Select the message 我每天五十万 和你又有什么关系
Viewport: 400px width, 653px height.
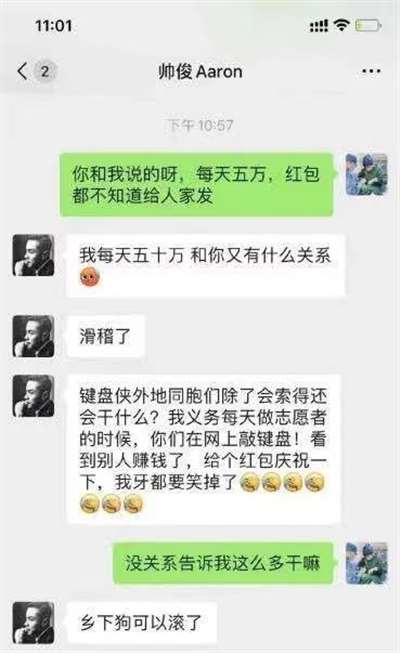[x=205, y=266]
